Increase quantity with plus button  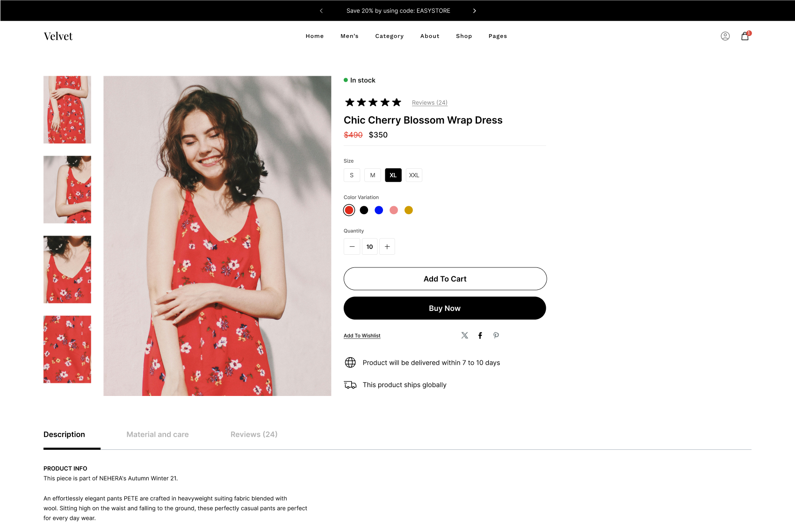point(387,247)
